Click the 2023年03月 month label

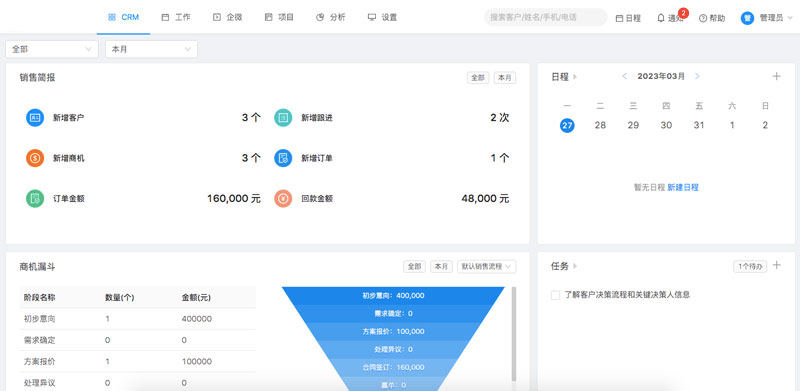pyautogui.click(x=661, y=76)
